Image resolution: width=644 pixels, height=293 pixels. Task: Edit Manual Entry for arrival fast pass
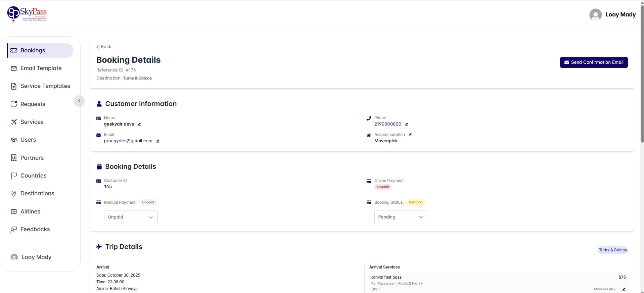pos(624,289)
